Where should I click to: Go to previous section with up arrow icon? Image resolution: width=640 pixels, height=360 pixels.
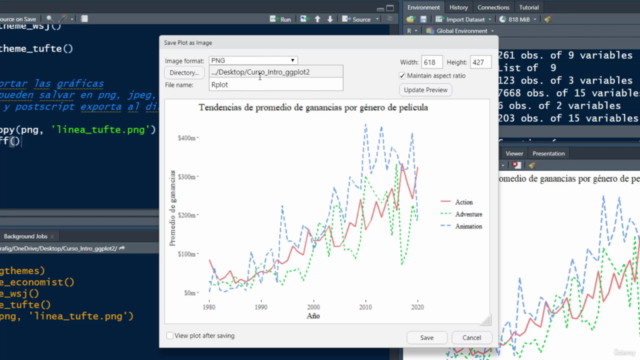pyautogui.click(x=318, y=19)
